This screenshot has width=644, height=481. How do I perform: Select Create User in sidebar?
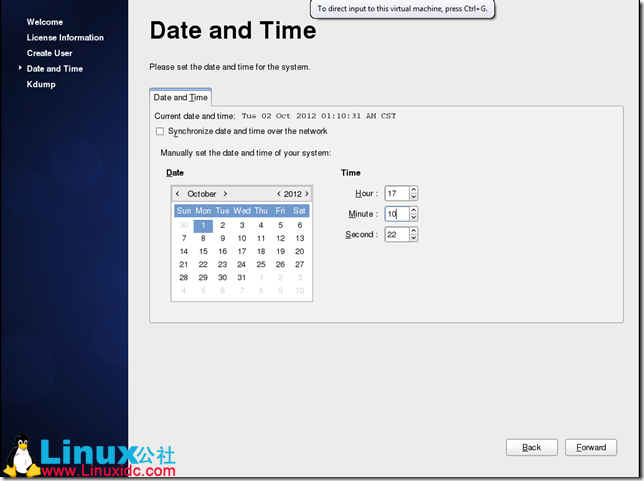coord(50,53)
